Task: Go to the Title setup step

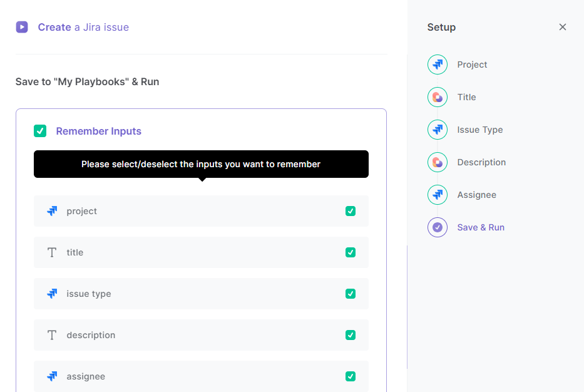Action: pos(466,97)
